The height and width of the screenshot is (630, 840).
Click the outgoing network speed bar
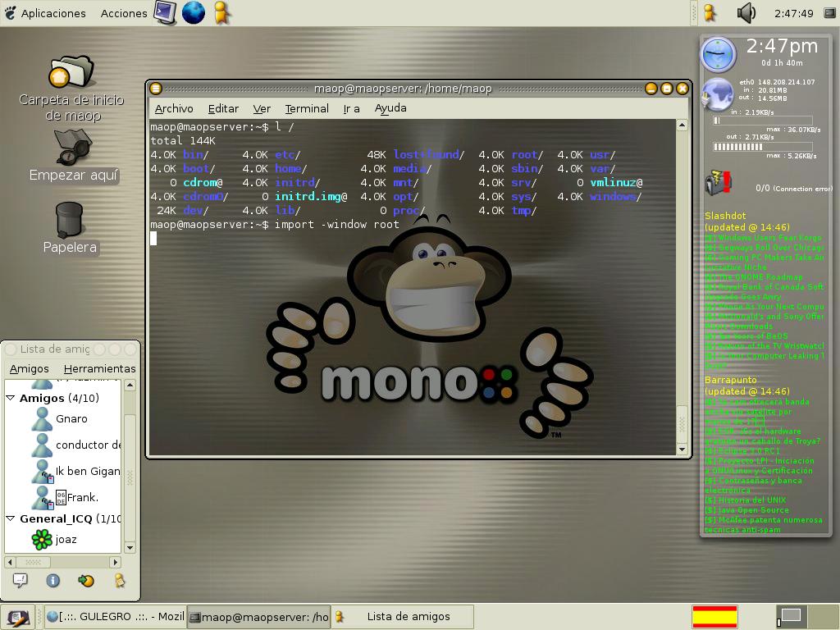(762, 146)
